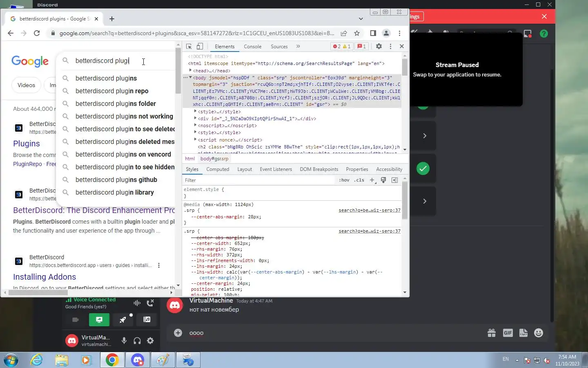Switch to the Sources tab

[279, 47]
